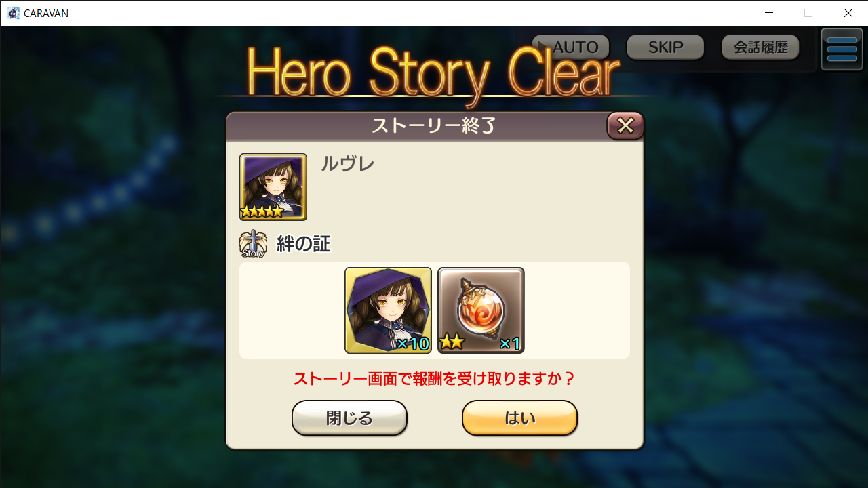This screenshot has height=488, width=868.
Task: Select the ルヴレ four-star character portrait
Action: 273,187
